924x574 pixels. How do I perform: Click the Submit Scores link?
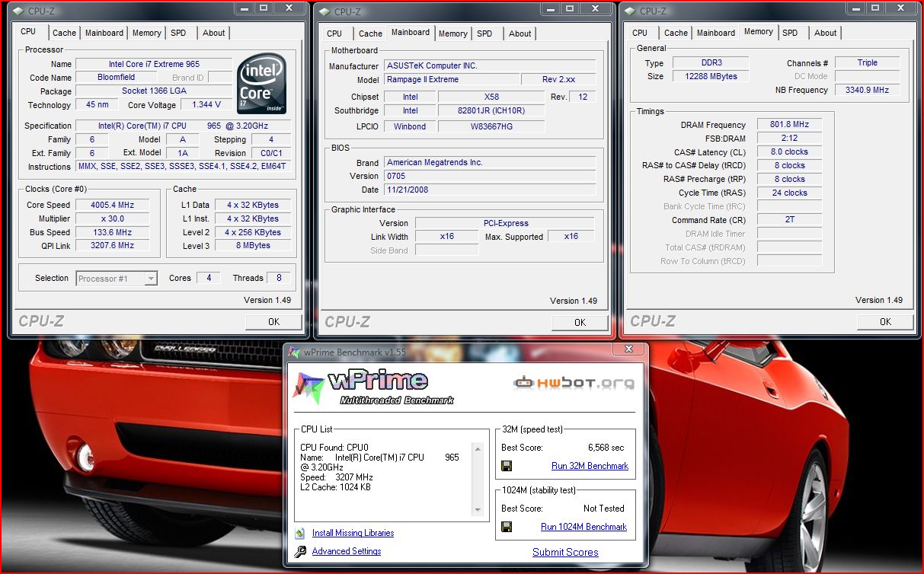pyautogui.click(x=565, y=553)
